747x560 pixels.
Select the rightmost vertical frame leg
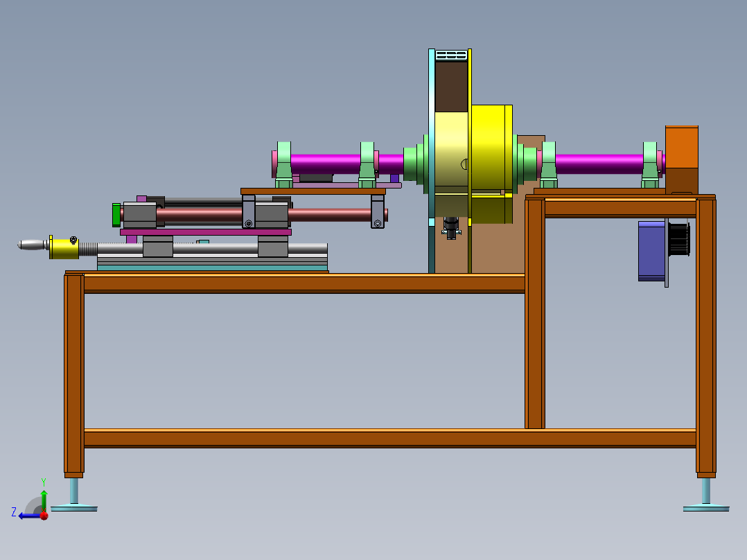[x=706, y=338]
